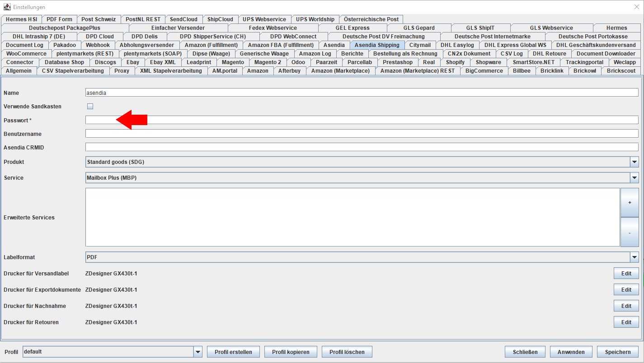Switch to the Allgemein tab
Image resolution: width=644 pixels, height=363 pixels.
tap(19, 71)
